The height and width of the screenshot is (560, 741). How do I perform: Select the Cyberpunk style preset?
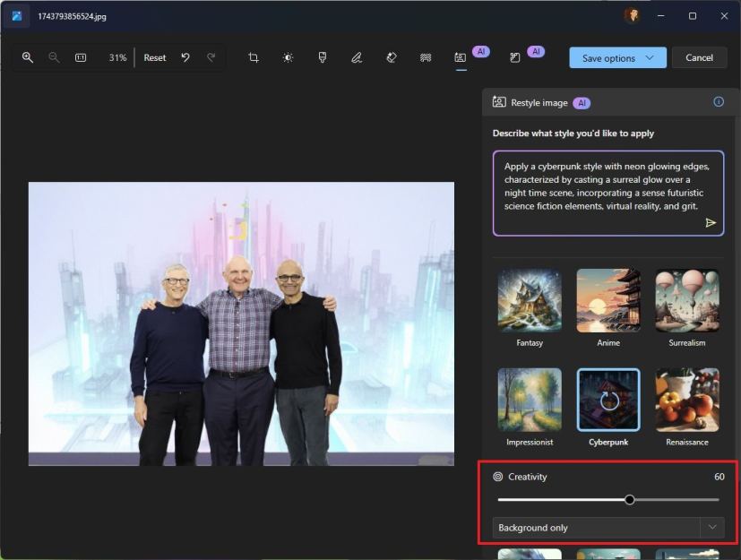pos(607,399)
